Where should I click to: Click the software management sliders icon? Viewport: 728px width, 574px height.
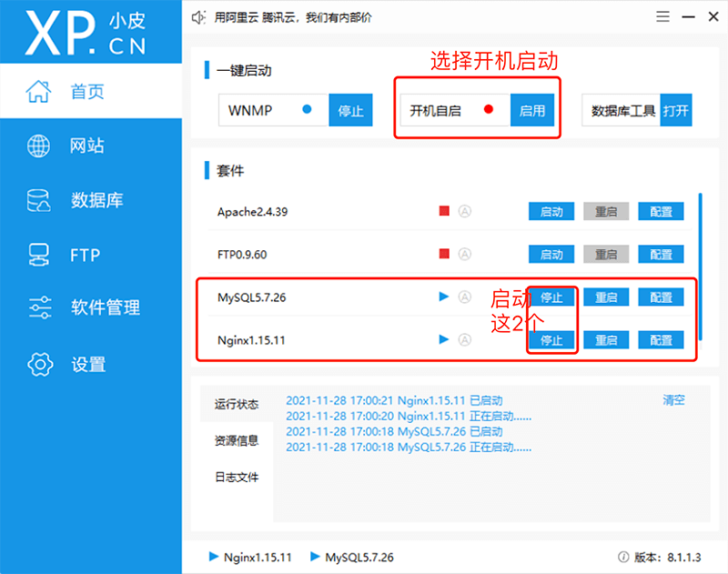pos(40,307)
